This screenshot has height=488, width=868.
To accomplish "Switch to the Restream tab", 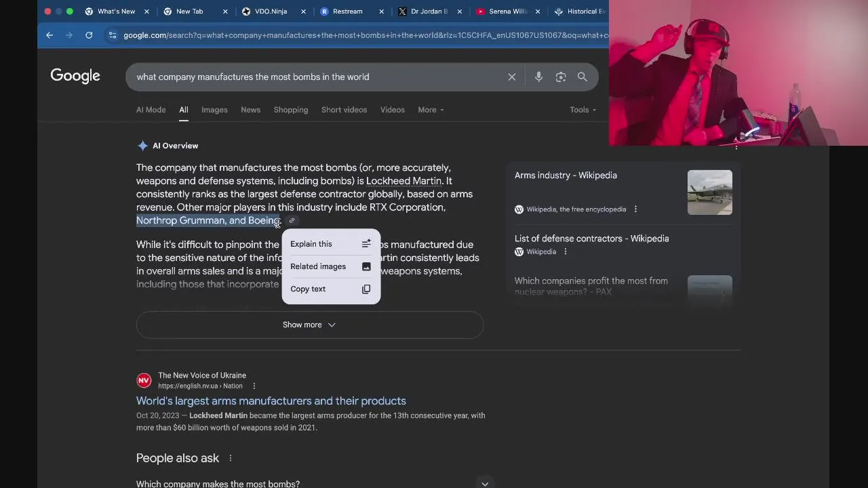I will [347, 12].
